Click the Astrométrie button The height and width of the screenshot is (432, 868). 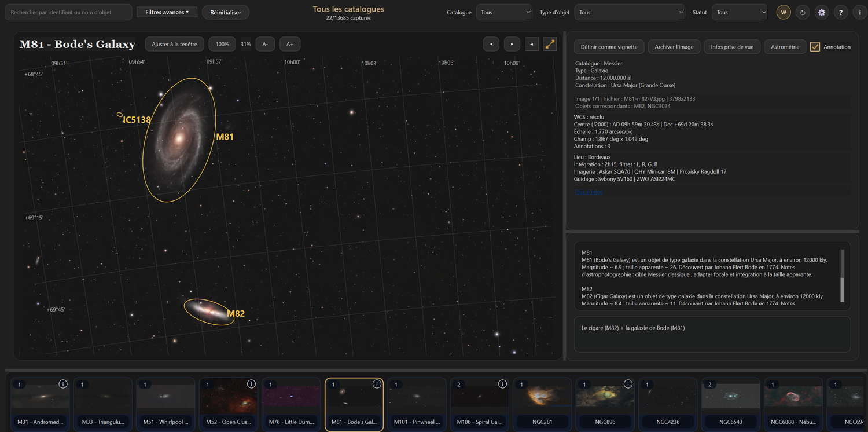785,47
